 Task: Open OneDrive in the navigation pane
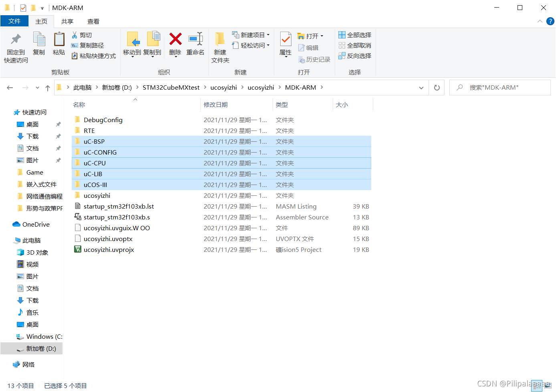click(x=36, y=224)
